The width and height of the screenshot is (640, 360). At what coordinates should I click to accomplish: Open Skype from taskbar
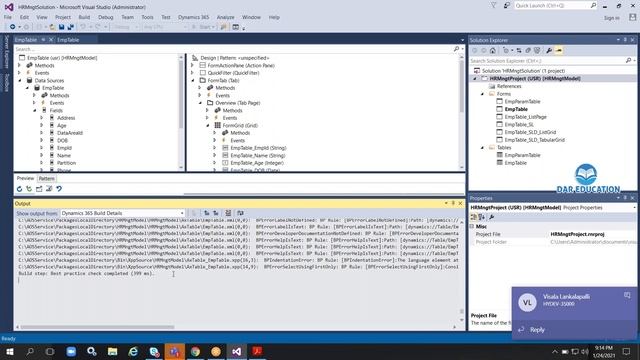pyautogui.click(x=154, y=351)
